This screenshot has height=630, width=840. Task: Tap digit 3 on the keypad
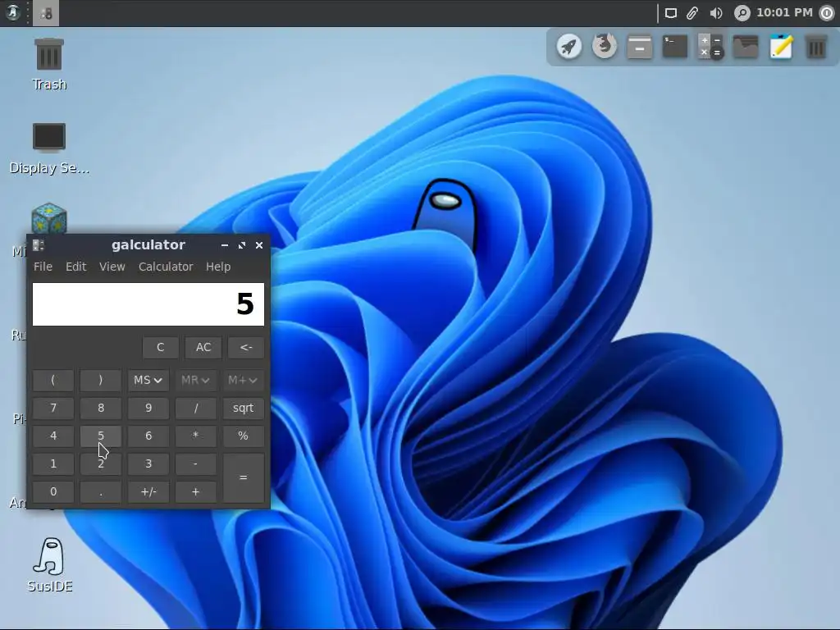[148, 464]
